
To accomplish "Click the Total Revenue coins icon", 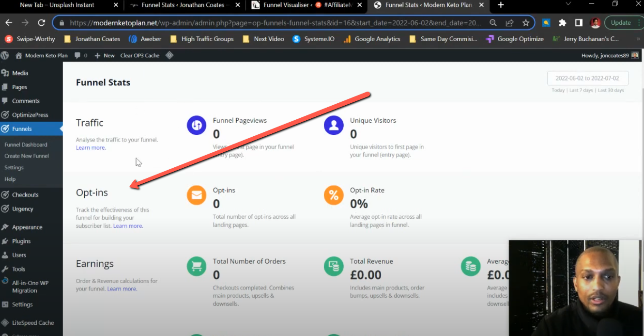I will (x=334, y=266).
